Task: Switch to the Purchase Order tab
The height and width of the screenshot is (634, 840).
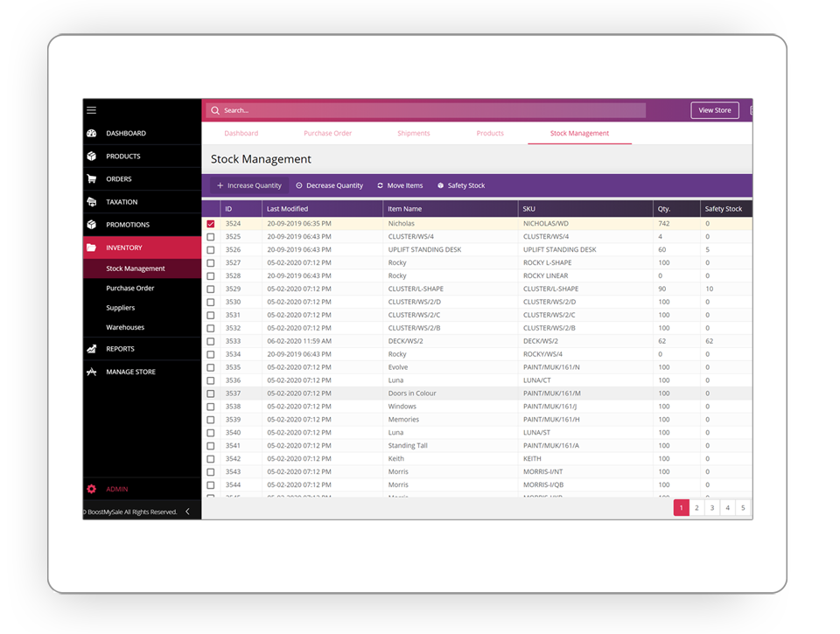Action: (x=327, y=133)
